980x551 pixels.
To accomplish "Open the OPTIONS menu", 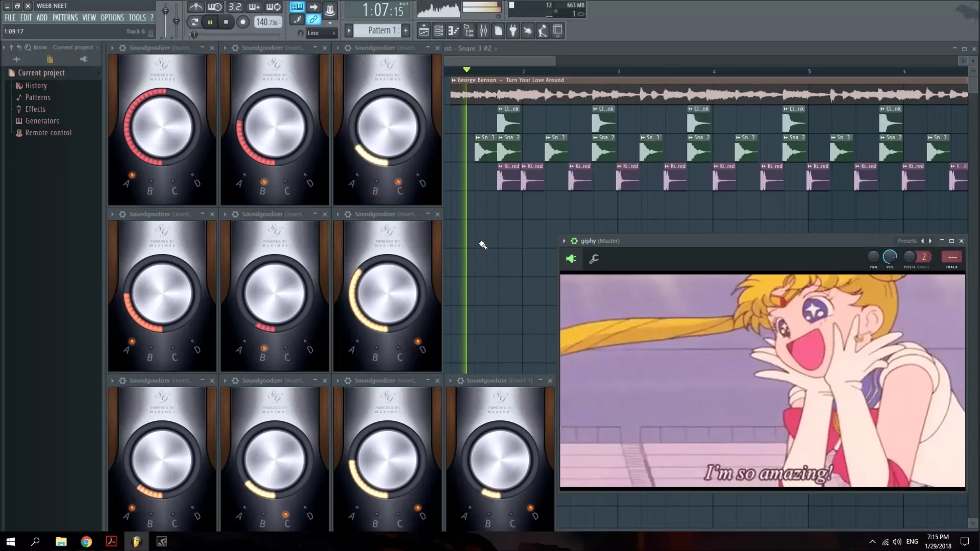I will 112,17.
